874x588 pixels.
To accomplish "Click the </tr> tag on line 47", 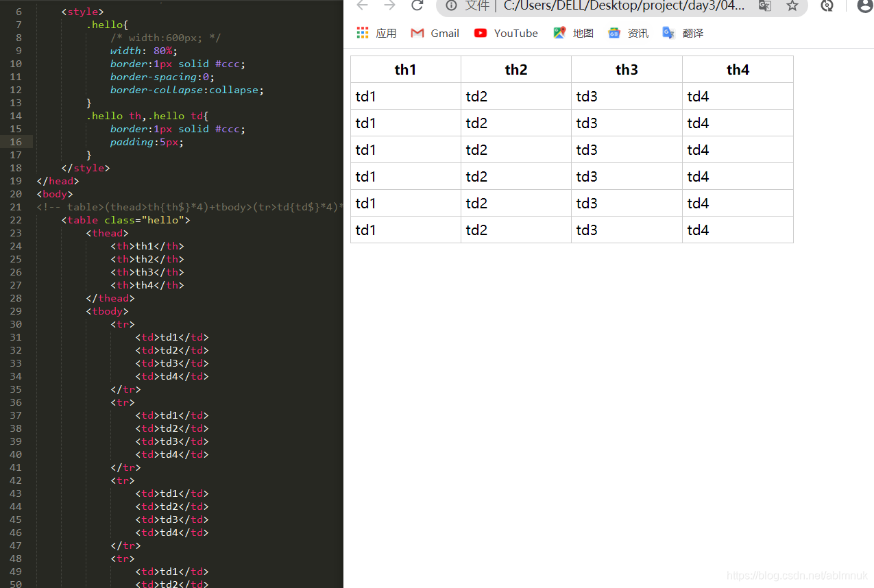I will [125, 546].
